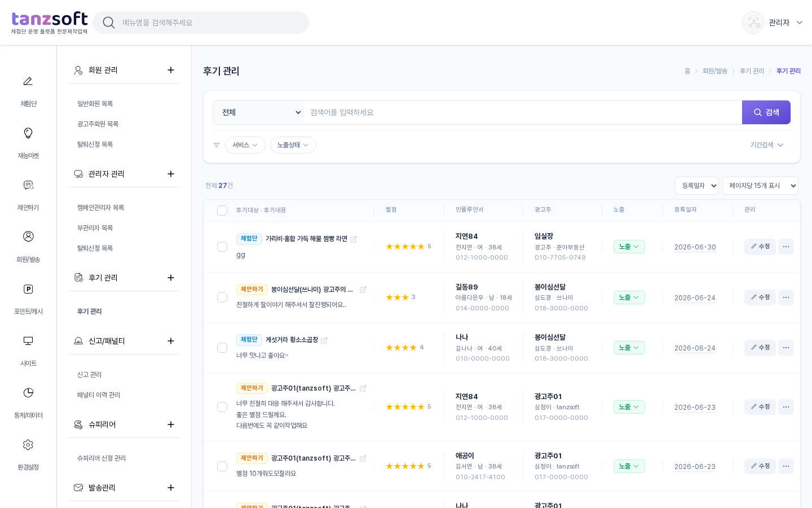The image size is (812, 508).
Task: Click the 홈 breadcrumb link
Action: [687, 71]
